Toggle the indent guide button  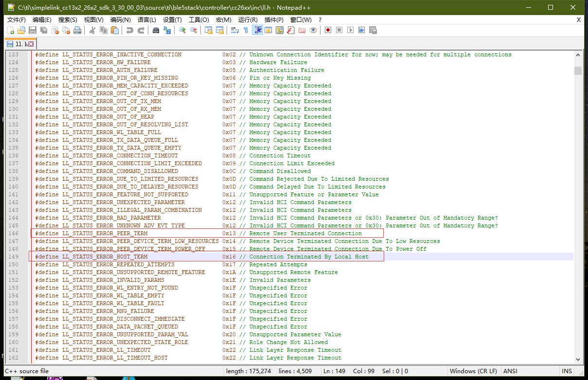[x=257, y=30]
